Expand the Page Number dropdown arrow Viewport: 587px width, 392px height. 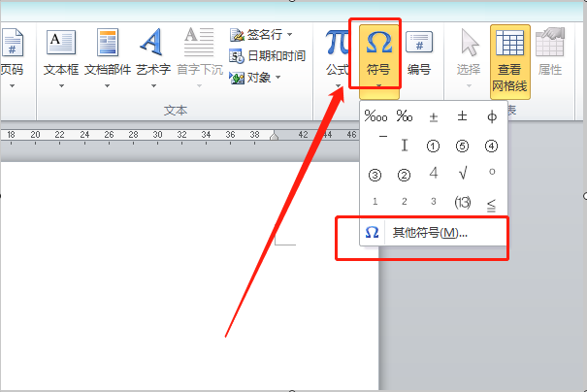(13, 86)
